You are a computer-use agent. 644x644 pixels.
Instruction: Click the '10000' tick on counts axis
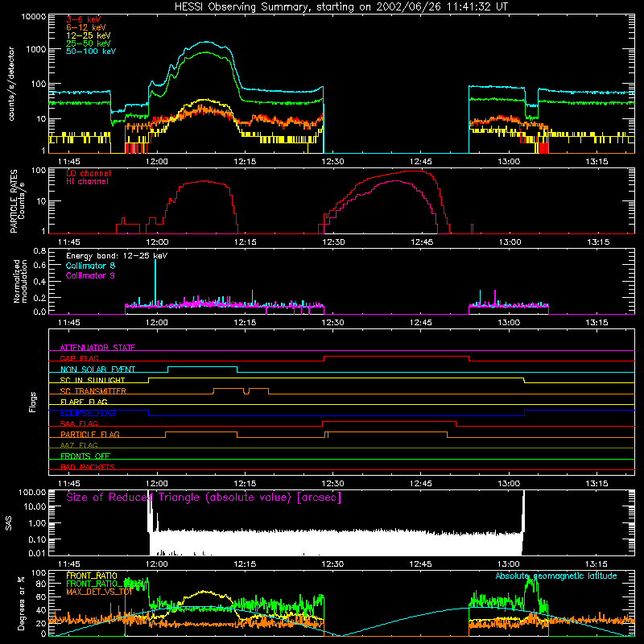[x=34, y=17]
